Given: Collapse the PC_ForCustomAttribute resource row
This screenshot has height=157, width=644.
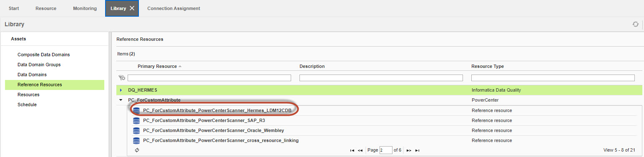Looking at the screenshot, I should (121, 100).
